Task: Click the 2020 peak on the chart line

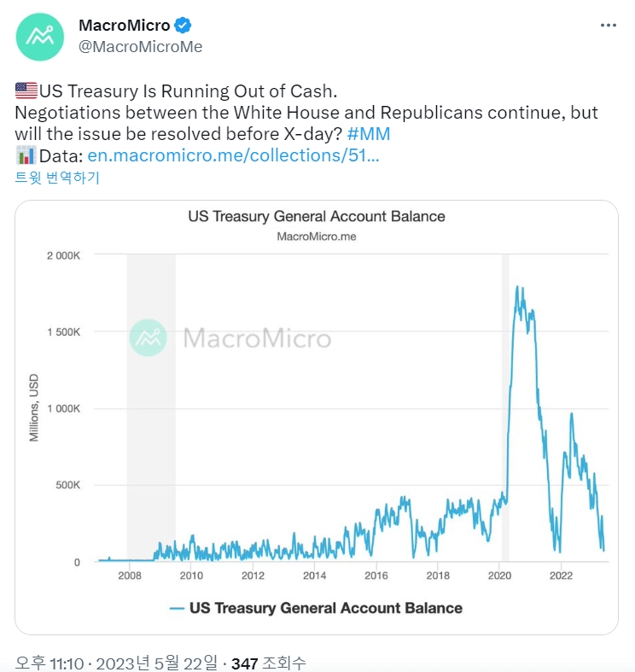Action: [x=517, y=287]
